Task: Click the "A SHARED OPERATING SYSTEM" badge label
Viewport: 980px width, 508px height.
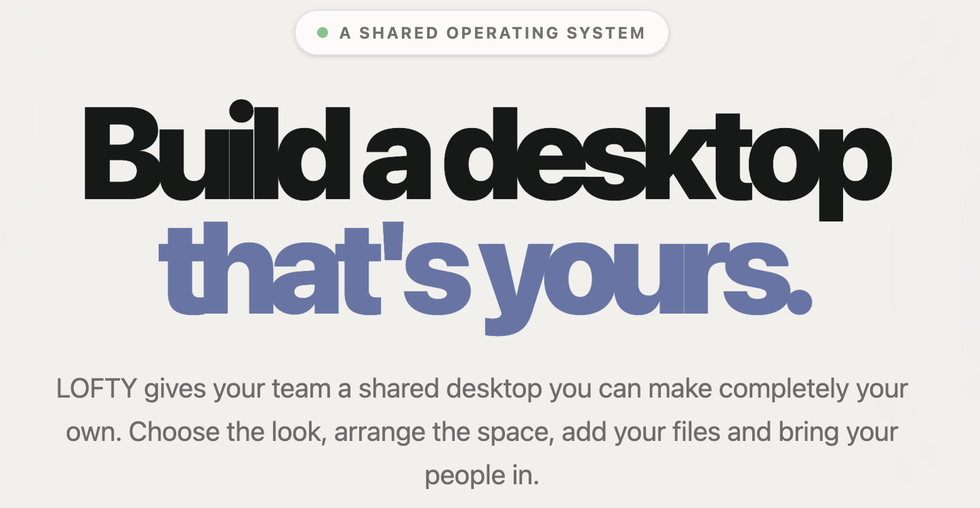Action: [x=492, y=33]
